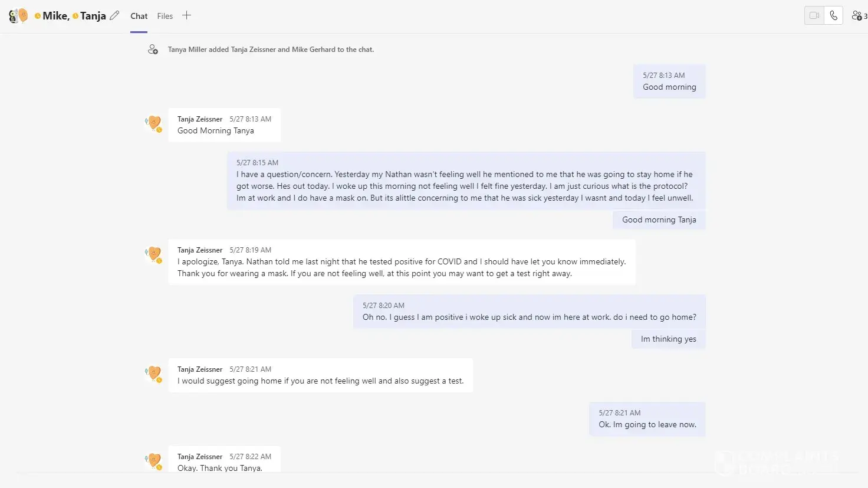Image resolution: width=868 pixels, height=488 pixels.
Task: Click the group chat avatar icon
Action: tap(18, 16)
